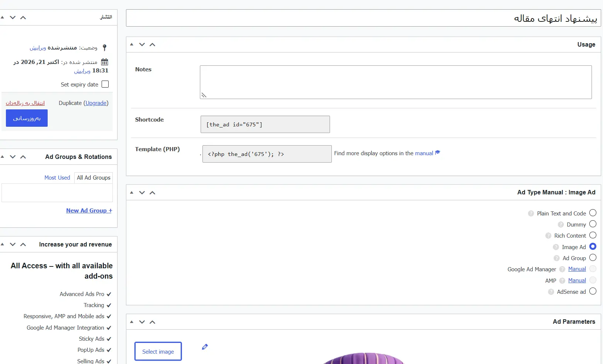Move Increase your ad revenue panel down
This screenshot has width=603, height=364.
[x=13, y=244]
